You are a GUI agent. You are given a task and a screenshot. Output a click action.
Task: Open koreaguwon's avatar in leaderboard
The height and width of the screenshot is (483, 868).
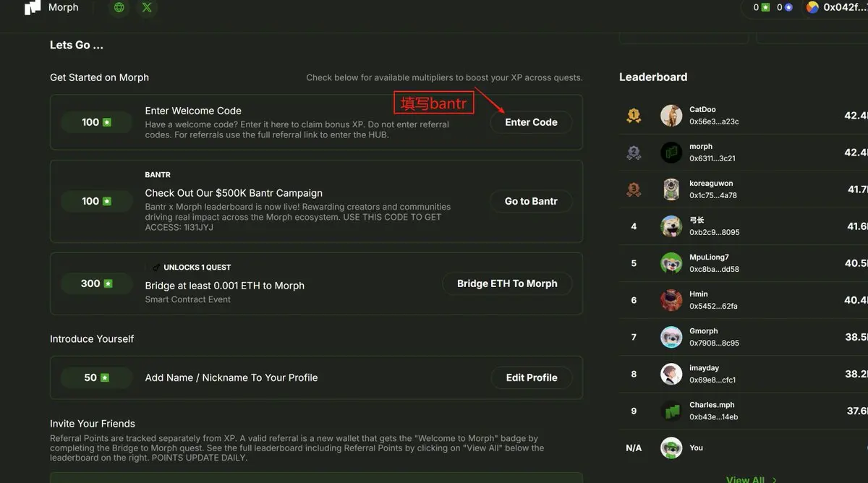(671, 189)
